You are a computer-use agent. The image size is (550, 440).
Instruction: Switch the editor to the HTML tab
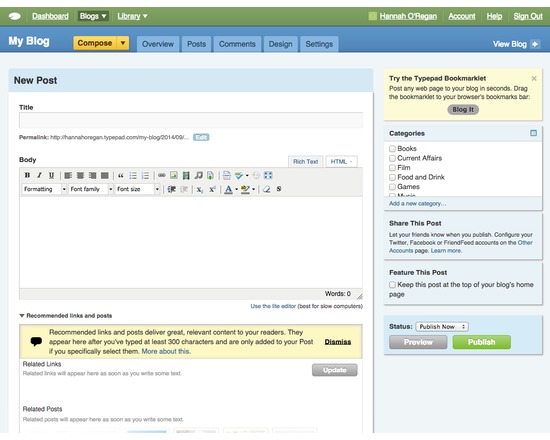(341, 162)
